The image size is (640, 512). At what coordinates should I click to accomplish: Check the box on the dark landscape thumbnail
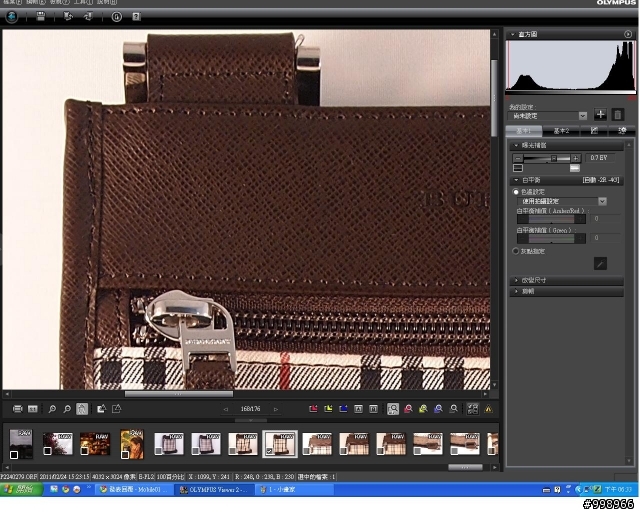(14, 454)
